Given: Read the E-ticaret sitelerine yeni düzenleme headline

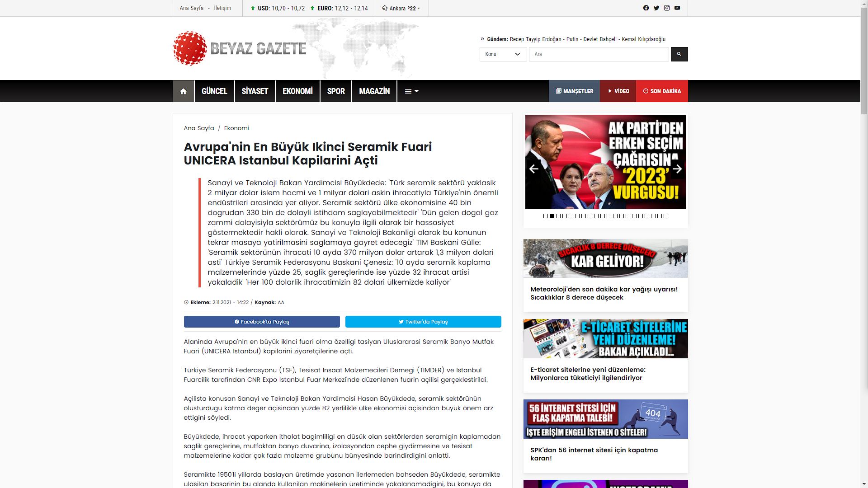Looking at the screenshot, I should [x=588, y=374].
